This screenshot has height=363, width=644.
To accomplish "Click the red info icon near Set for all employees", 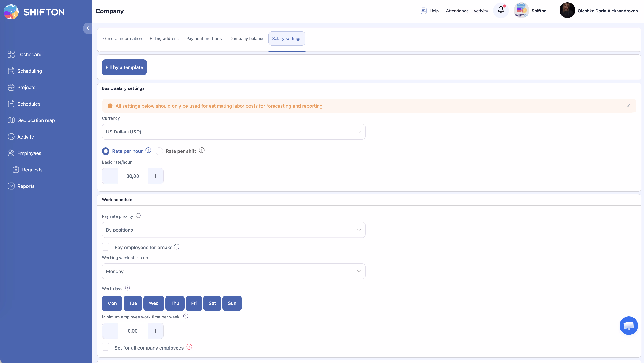I will [x=189, y=347].
